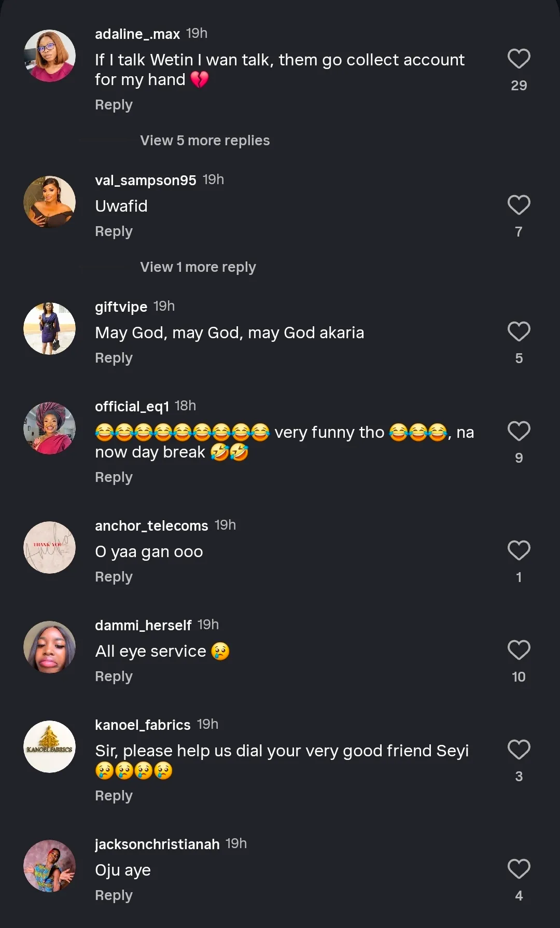This screenshot has height=928, width=560.
Task: Visit the giftvipe username link
Action: 121,307
